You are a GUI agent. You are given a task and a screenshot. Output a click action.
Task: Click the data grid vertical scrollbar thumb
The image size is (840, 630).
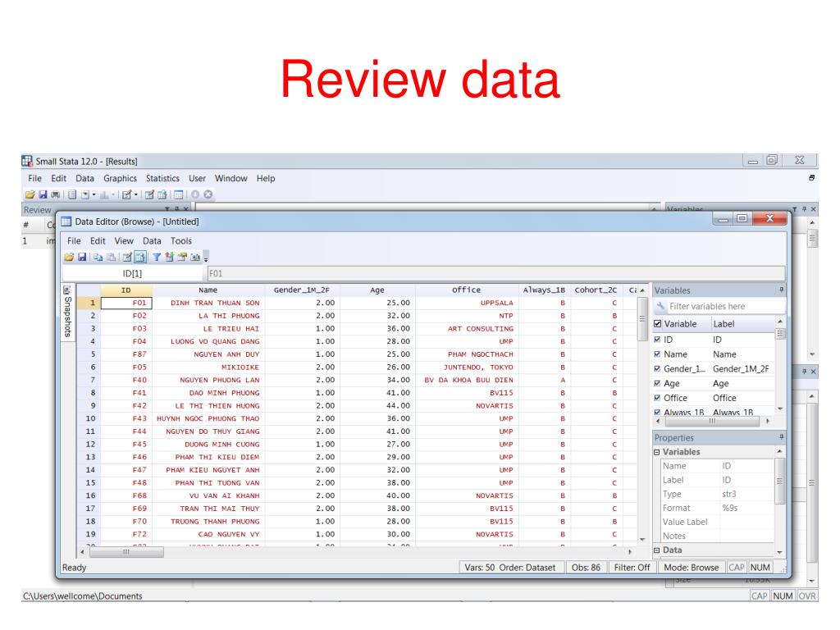pyautogui.click(x=642, y=319)
